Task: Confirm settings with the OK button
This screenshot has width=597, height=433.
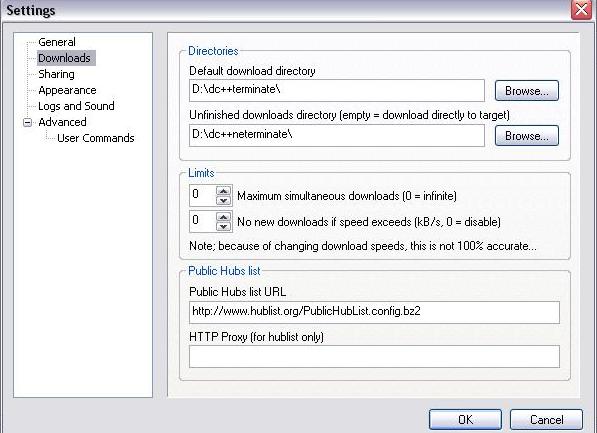Action: click(465, 419)
